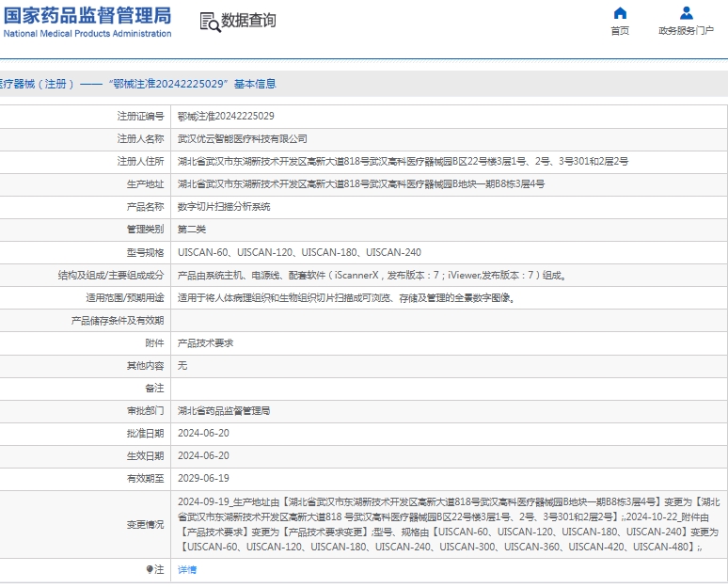Click the 政务服务门户 label text

[x=687, y=31]
